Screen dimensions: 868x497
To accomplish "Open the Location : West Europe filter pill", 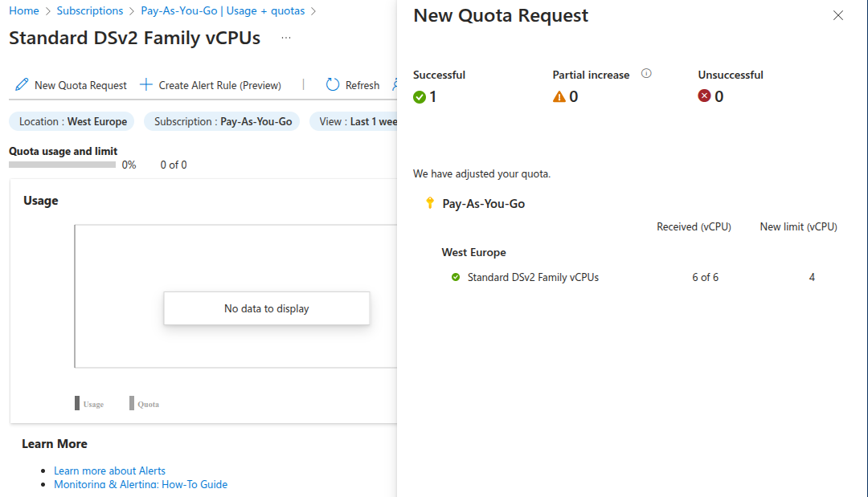I will pyautogui.click(x=71, y=121).
